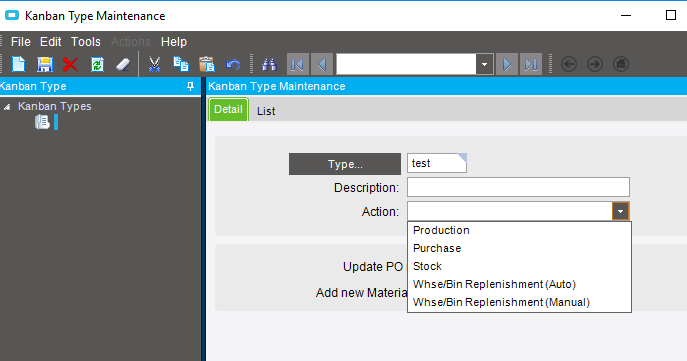The height and width of the screenshot is (361, 687).
Task: Refresh the record using the green refresh icon
Action: [x=97, y=64]
